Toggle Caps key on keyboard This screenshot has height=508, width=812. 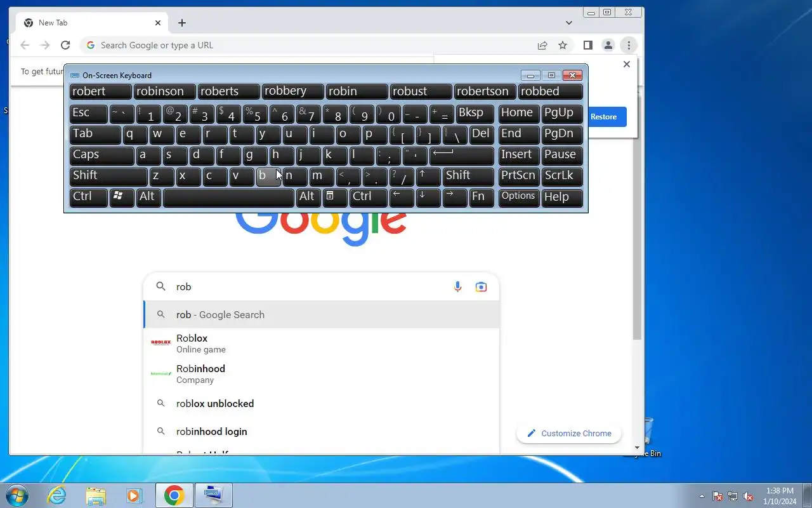coord(101,155)
